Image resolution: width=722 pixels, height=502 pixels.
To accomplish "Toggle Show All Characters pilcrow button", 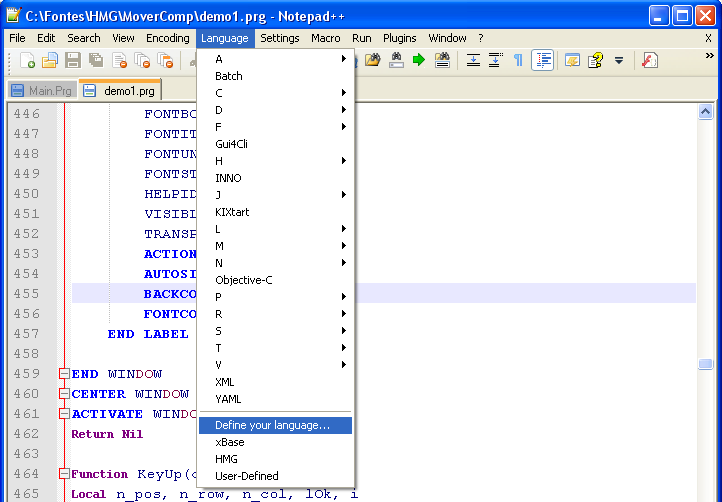I will point(518,61).
